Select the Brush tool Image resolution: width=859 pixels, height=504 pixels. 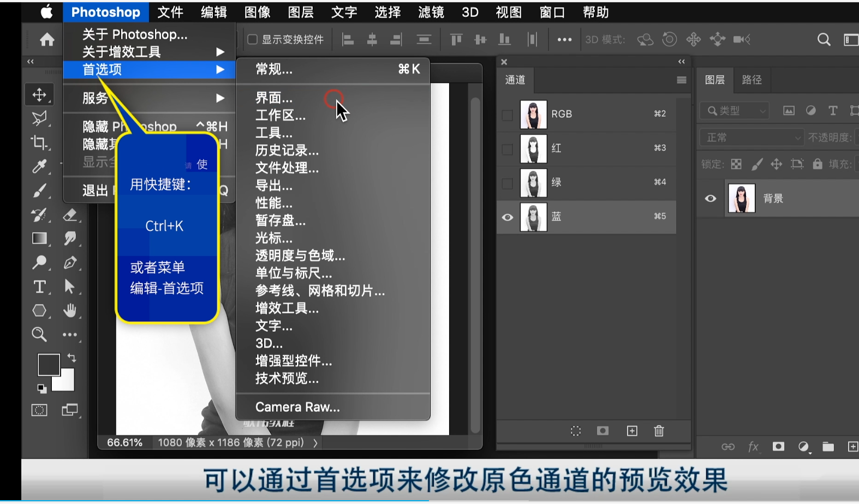[x=39, y=190]
